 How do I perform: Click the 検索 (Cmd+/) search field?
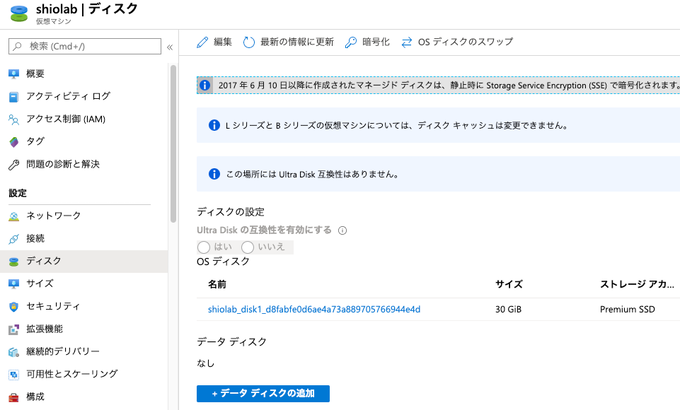click(85, 46)
